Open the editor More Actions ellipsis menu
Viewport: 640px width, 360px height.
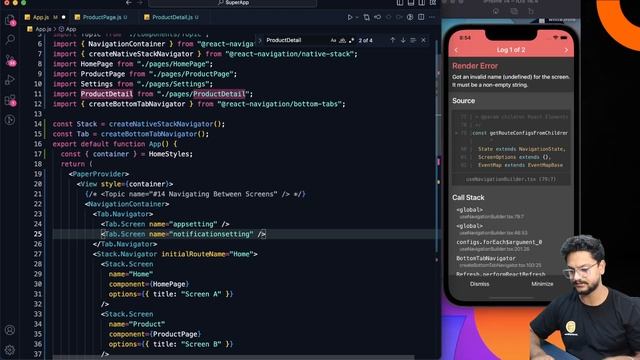point(432,17)
